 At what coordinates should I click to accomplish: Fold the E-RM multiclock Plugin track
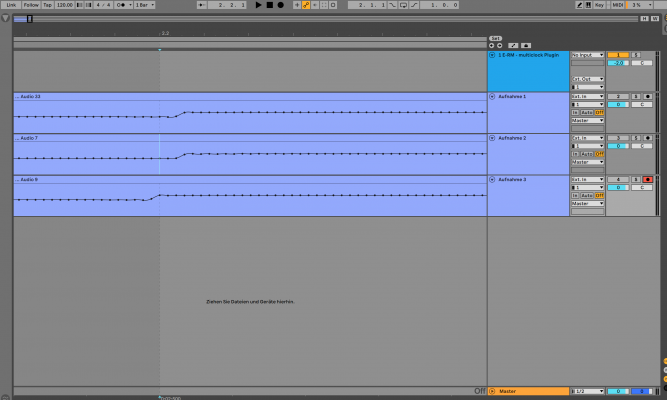(x=492, y=55)
